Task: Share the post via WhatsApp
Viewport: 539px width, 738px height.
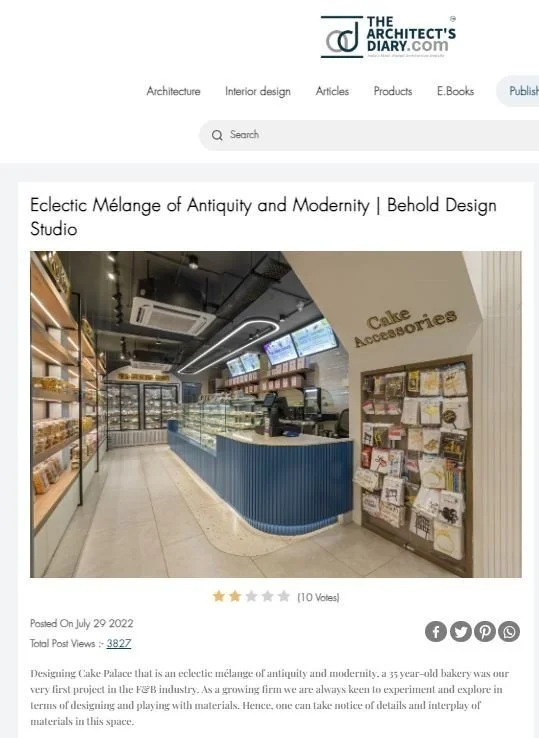Action: [509, 631]
